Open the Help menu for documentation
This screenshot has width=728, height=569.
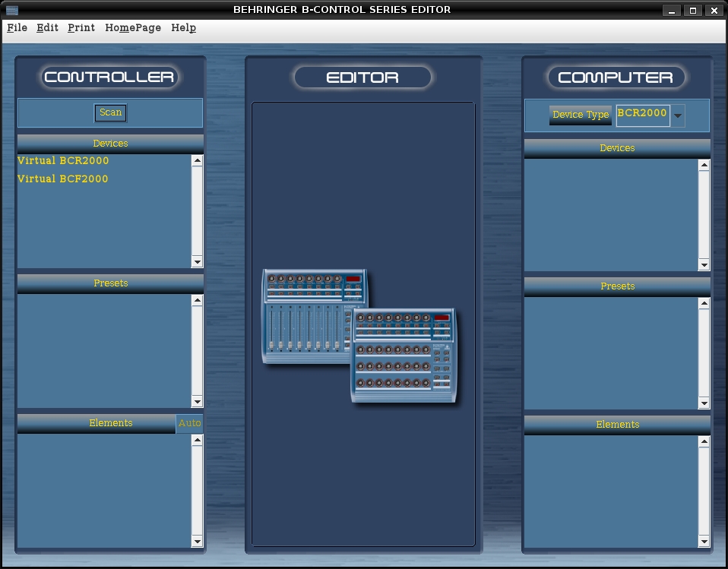pyautogui.click(x=183, y=27)
